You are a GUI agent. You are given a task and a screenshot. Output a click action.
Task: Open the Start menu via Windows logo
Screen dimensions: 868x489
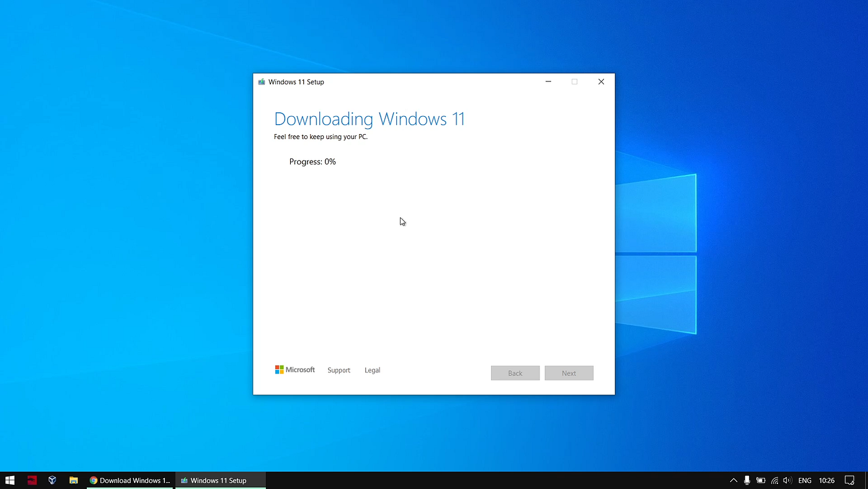click(x=9, y=480)
